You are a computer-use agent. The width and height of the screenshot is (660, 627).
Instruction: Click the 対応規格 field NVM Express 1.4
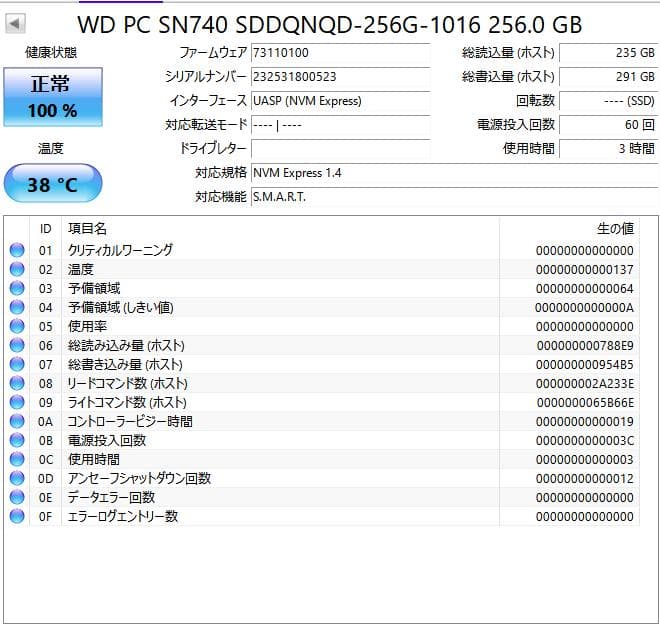coord(455,173)
